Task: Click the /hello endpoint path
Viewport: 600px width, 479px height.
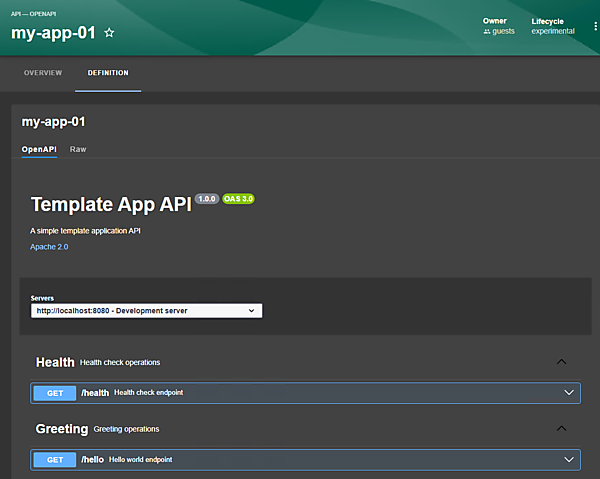Action: 92,460
